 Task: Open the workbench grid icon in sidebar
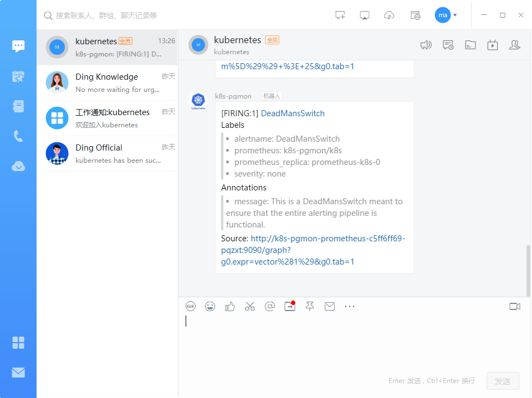click(18, 343)
